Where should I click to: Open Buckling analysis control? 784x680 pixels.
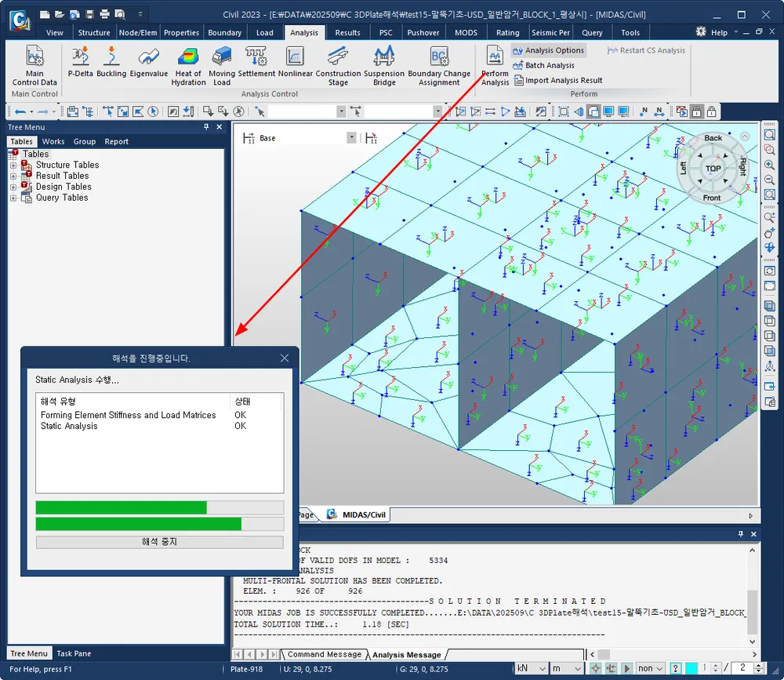click(x=111, y=61)
